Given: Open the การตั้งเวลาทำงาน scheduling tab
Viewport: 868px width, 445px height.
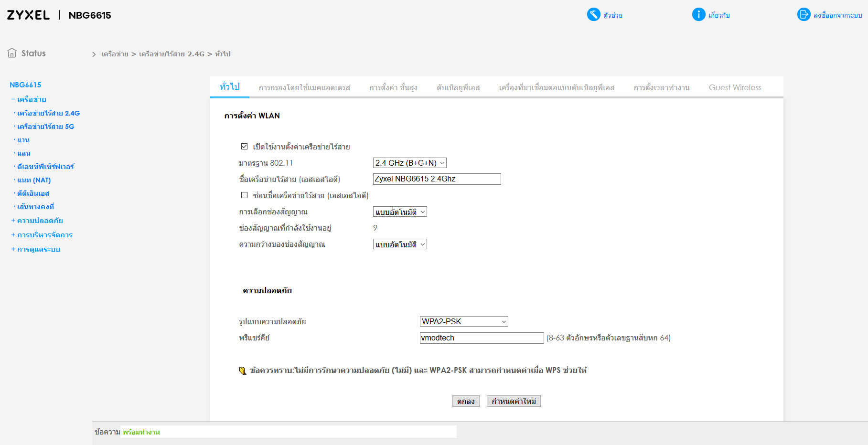Looking at the screenshot, I should click(x=662, y=88).
